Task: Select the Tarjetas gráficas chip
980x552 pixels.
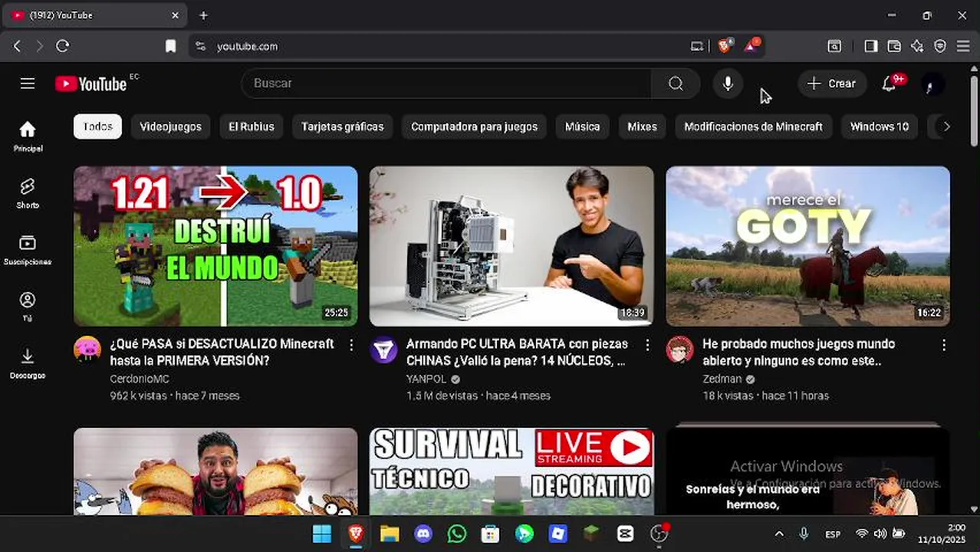Action: [x=342, y=127]
